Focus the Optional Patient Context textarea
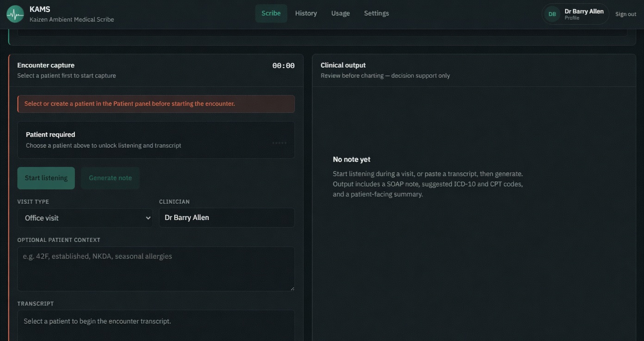This screenshot has width=644, height=341. (156, 269)
